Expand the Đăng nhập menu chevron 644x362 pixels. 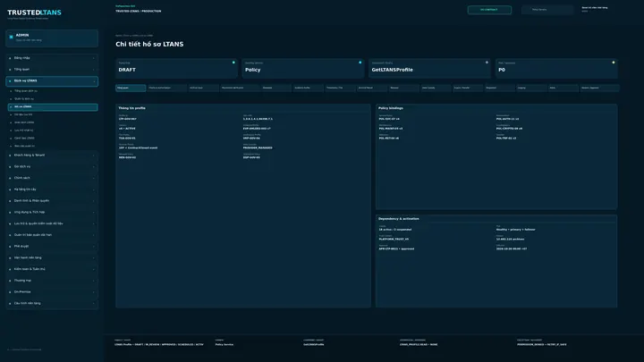pos(94,58)
